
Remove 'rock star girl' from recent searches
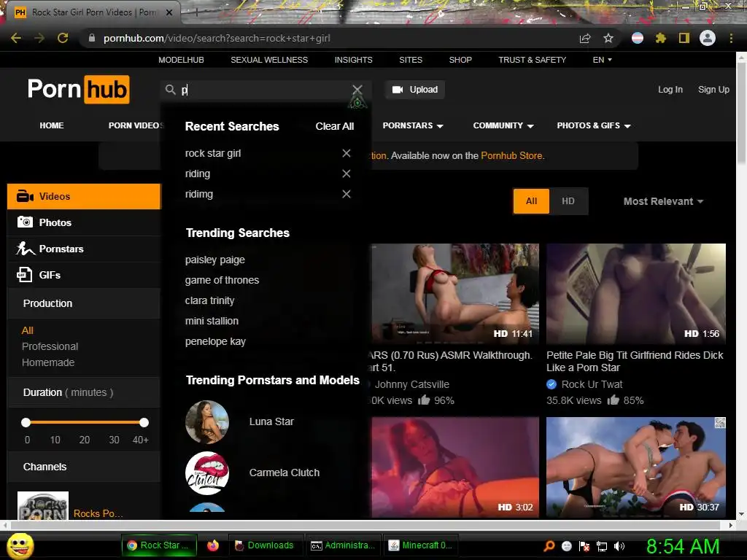347,153
